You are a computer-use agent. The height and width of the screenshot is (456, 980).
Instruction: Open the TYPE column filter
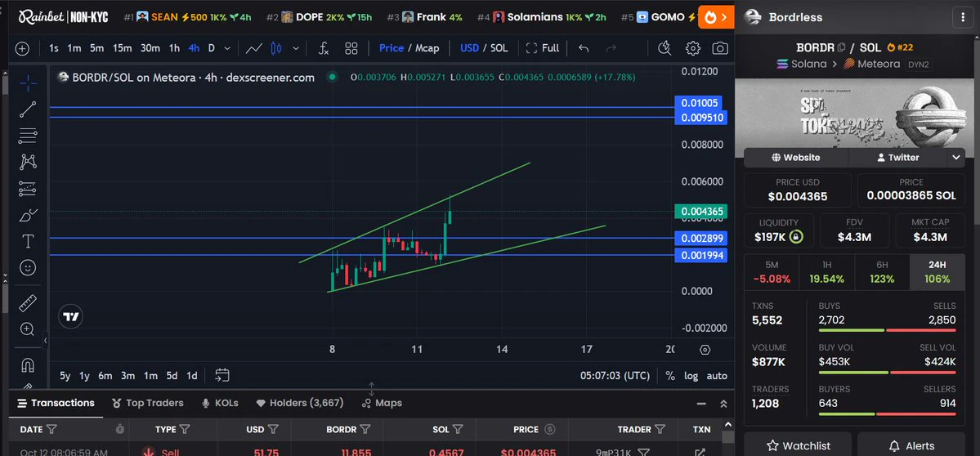pos(185,429)
